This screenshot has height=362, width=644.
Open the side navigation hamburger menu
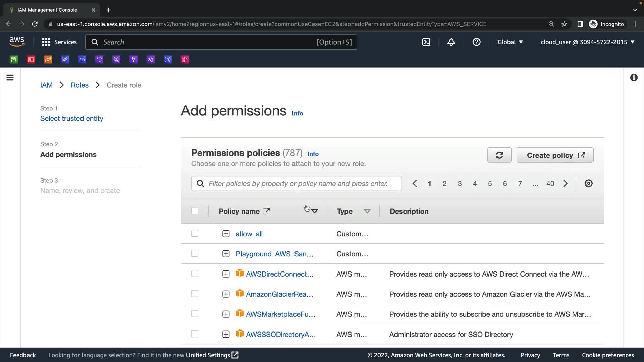(10, 78)
